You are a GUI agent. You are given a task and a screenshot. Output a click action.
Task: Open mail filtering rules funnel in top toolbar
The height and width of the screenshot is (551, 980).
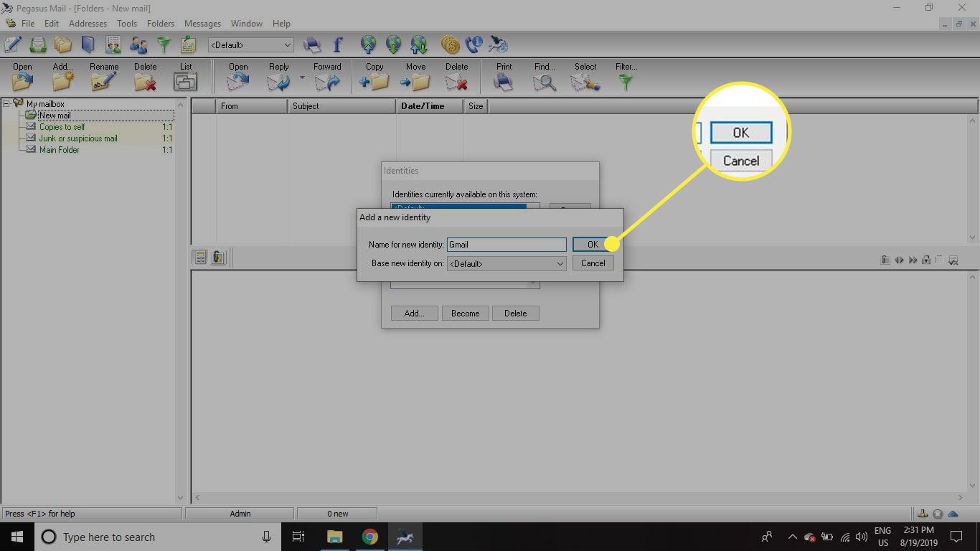pos(164,45)
